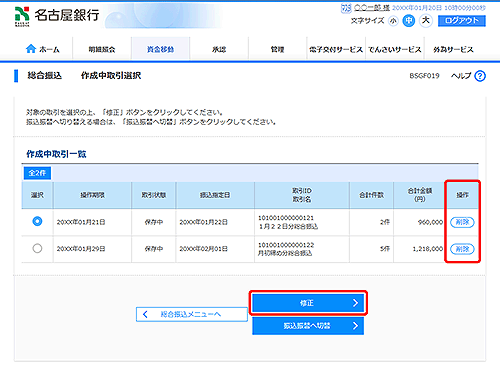Click the ヘルプ text link
500x380 pixels.
(461, 76)
